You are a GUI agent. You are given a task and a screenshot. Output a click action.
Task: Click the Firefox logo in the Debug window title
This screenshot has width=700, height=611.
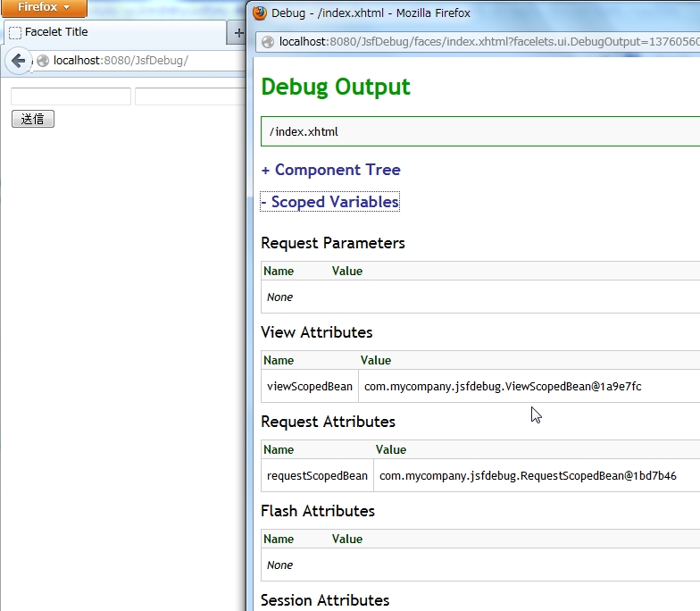259,13
